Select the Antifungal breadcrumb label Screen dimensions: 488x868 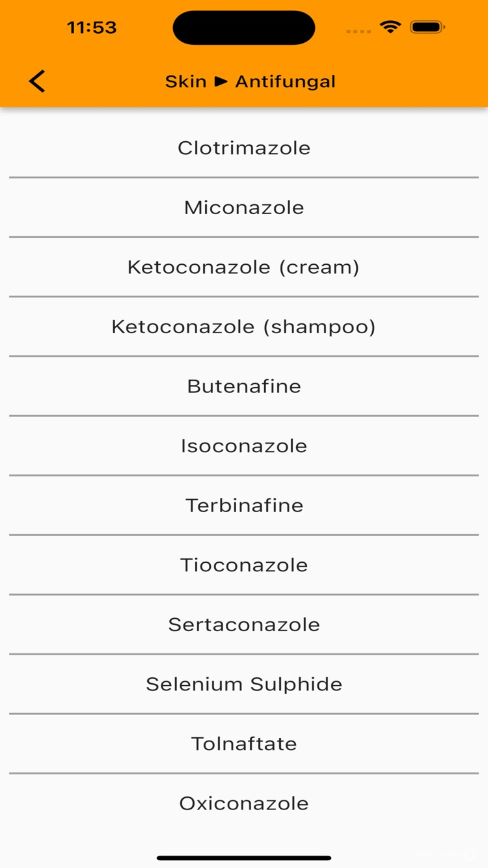(286, 81)
